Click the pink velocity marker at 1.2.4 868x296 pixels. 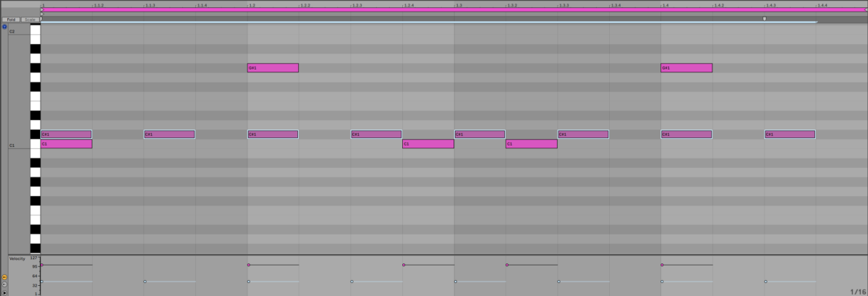[403, 265]
